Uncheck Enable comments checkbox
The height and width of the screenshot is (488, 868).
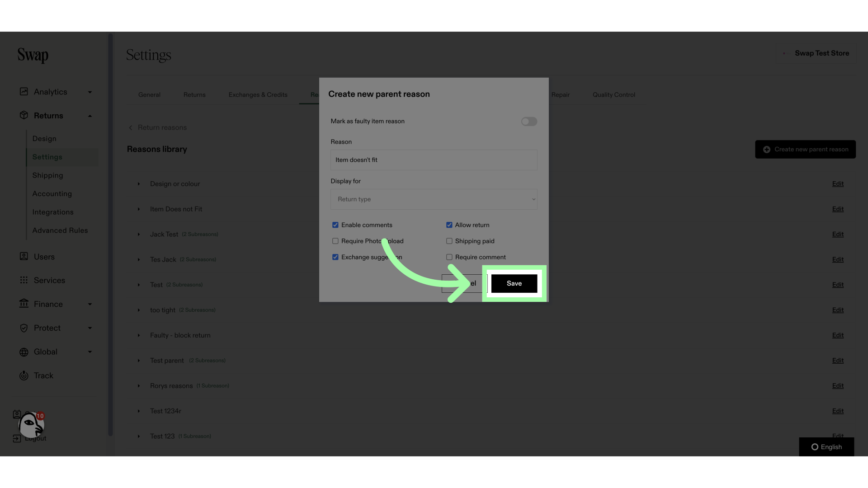pyautogui.click(x=335, y=225)
